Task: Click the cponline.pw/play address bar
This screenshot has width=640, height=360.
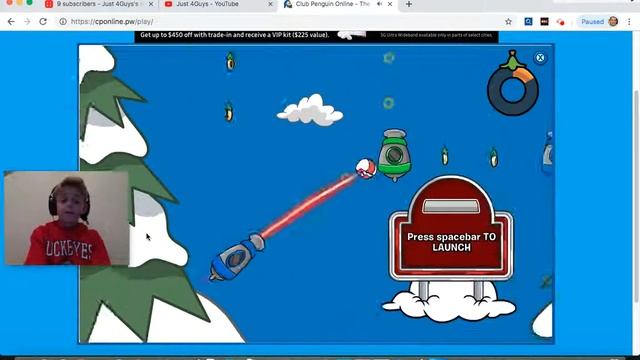Action: tap(282, 22)
